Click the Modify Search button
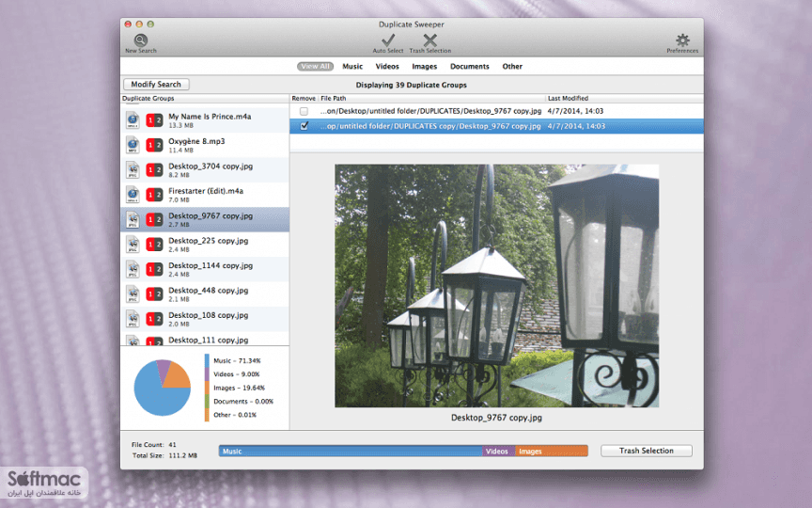This screenshot has width=812, height=508. (x=156, y=84)
